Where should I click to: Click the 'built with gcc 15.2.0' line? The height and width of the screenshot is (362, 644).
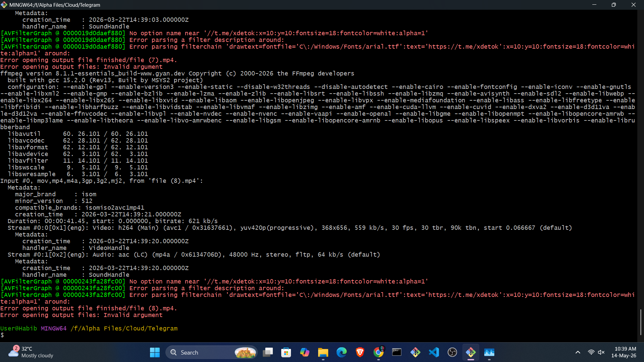tap(105, 80)
